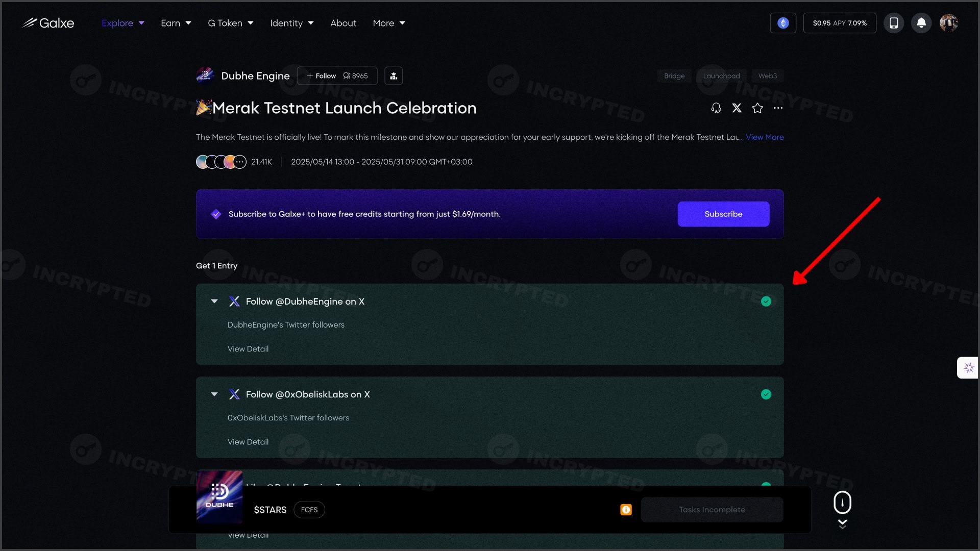Click completed checkmark on @DubheEngine task

[766, 302]
